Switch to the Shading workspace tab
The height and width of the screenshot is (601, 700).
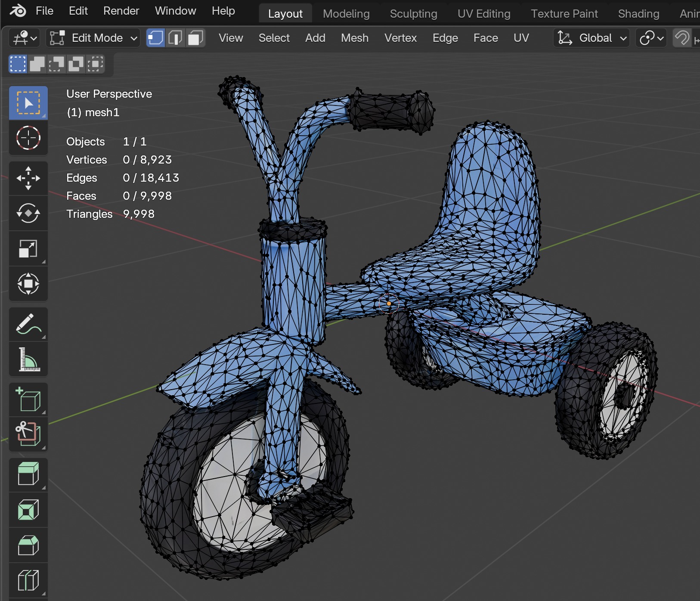[x=638, y=14]
